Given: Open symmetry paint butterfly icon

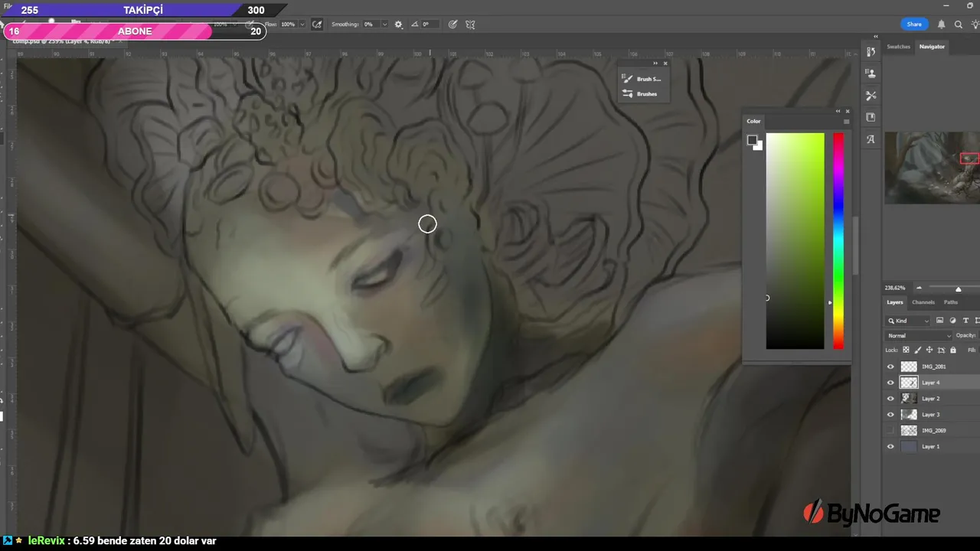Looking at the screenshot, I should [x=470, y=24].
